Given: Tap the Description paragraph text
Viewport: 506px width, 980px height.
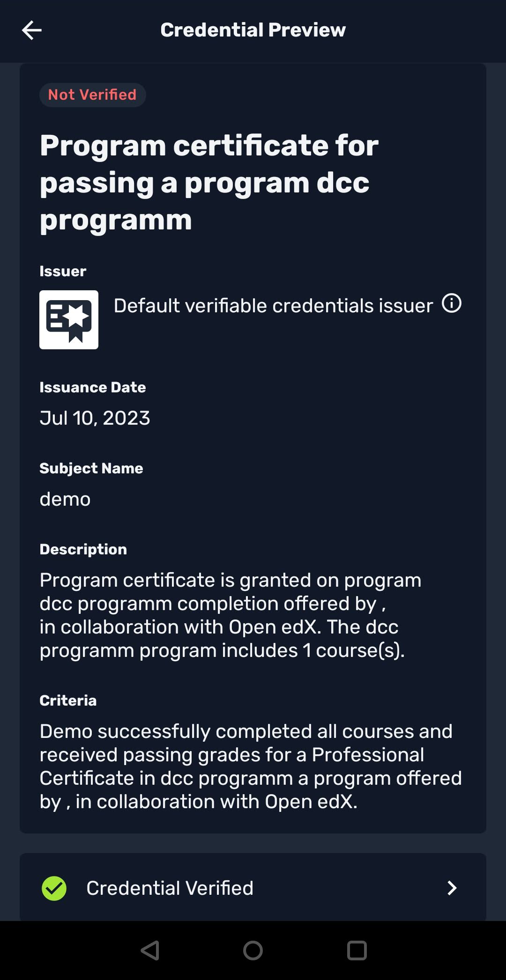Looking at the screenshot, I should click(230, 615).
